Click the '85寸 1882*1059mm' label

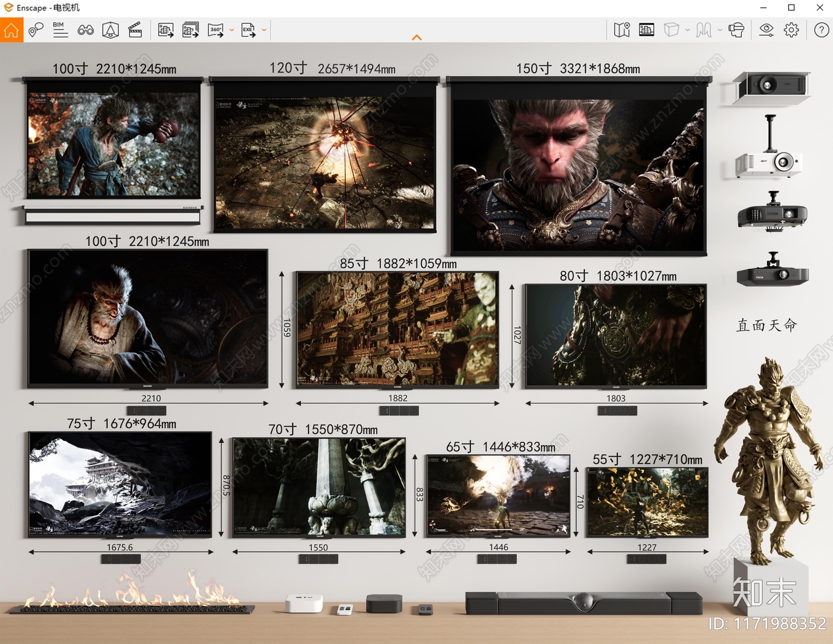coord(398,263)
